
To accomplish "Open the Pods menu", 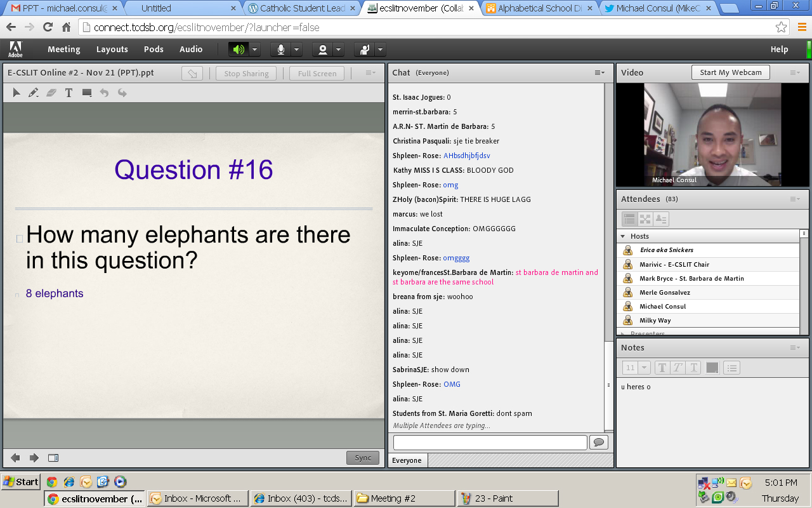I will [154, 50].
